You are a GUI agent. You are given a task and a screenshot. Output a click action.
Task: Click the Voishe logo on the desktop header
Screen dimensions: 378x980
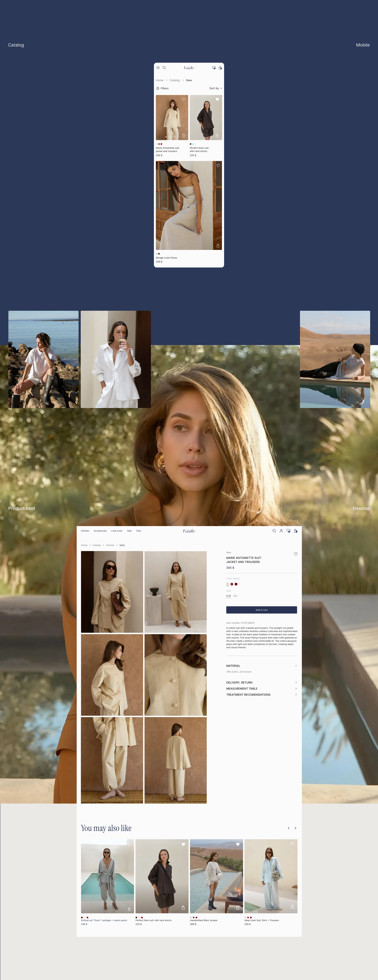tap(189, 531)
